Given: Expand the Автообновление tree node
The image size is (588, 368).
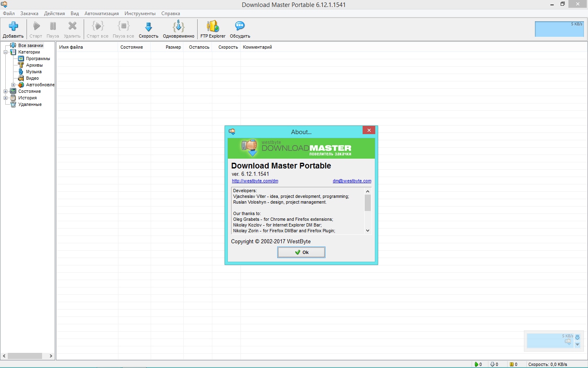Looking at the screenshot, I should coord(13,85).
